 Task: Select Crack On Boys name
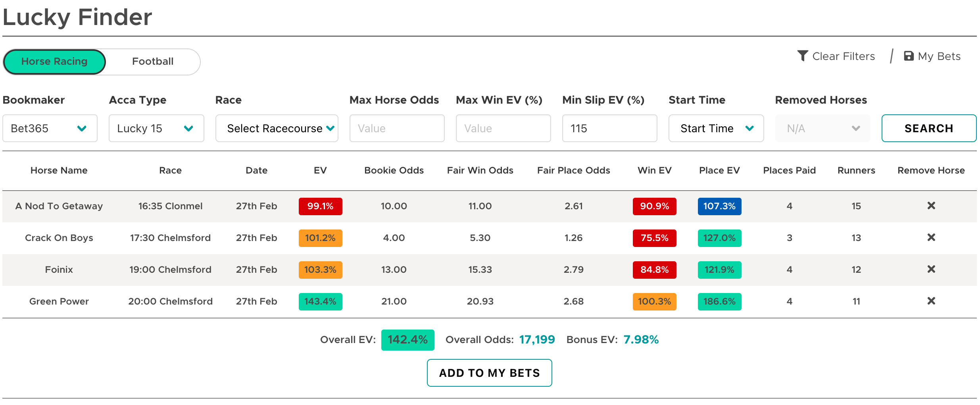59,238
